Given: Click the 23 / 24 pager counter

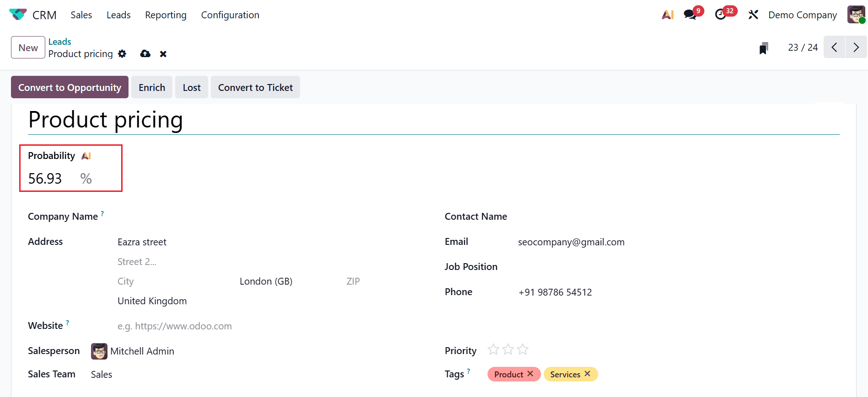Looking at the screenshot, I should (x=803, y=48).
